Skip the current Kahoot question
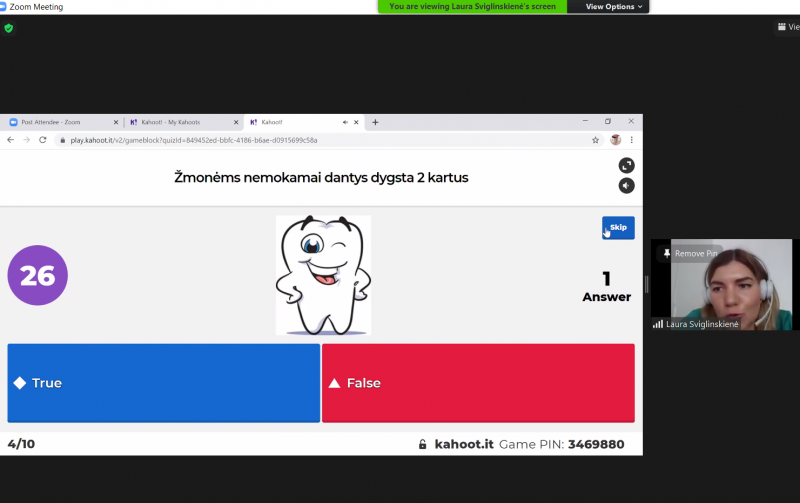The image size is (800, 503). tap(618, 228)
